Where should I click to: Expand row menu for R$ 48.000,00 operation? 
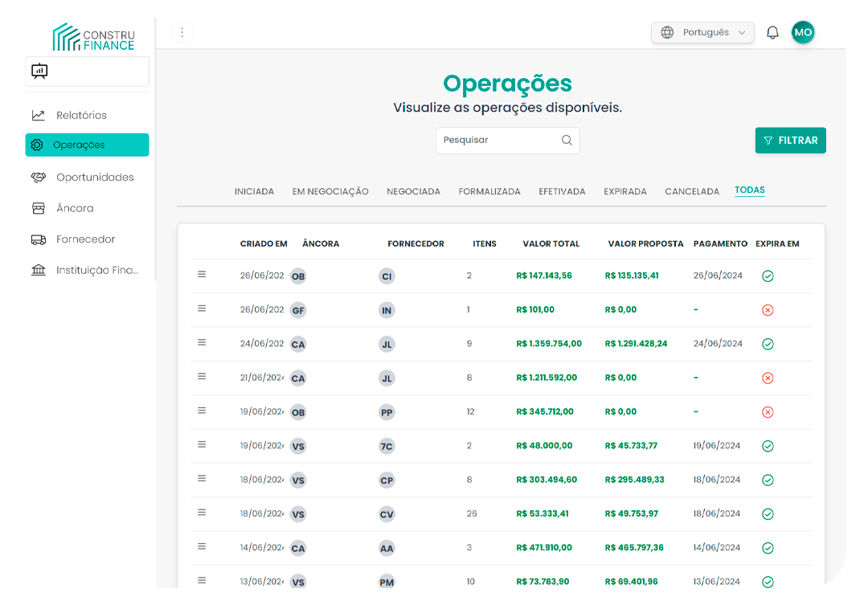(202, 444)
